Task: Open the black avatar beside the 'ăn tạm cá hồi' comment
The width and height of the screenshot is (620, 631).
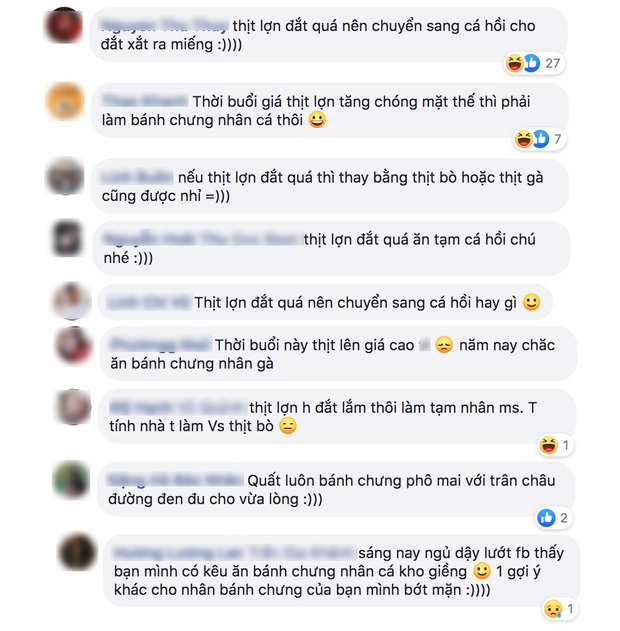Action: point(67,238)
